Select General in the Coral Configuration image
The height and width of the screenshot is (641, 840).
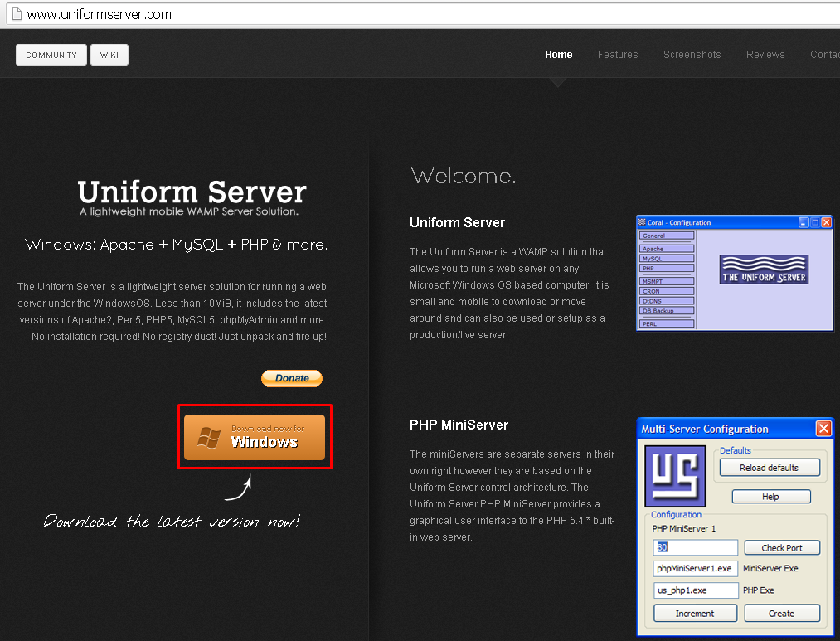(667, 236)
